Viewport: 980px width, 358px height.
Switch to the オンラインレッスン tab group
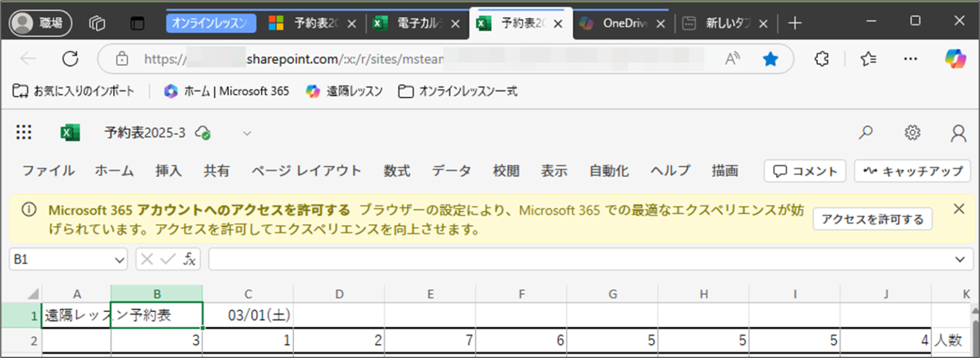click(x=211, y=24)
